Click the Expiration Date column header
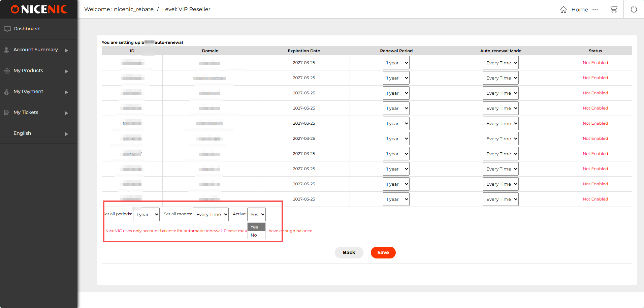The height and width of the screenshot is (308, 644). [x=304, y=51]
